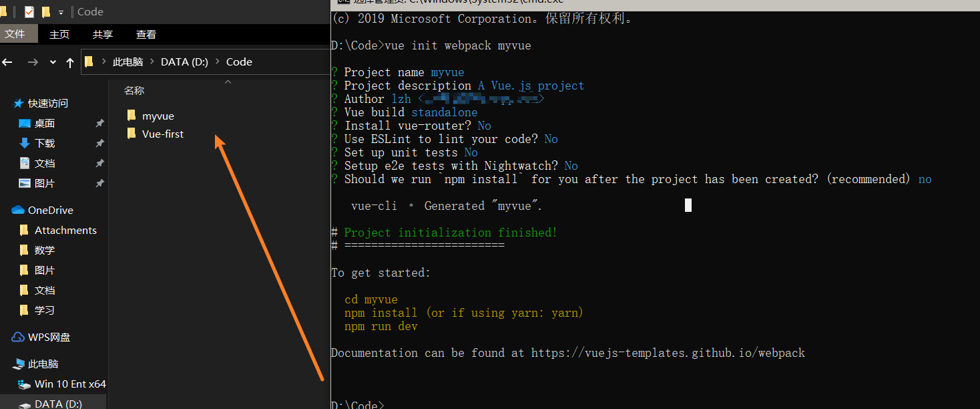
Task: Click the 'cd myvue' line in cmd
Action: tap(371, 299)
